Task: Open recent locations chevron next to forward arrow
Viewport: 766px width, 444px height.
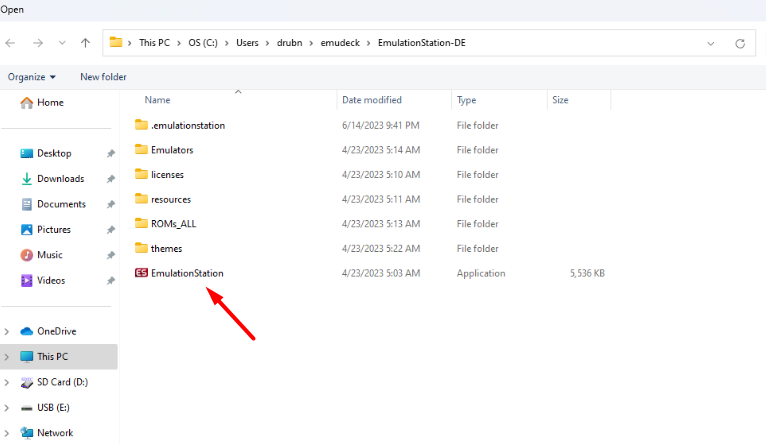Action: click(x=62, y=43)
